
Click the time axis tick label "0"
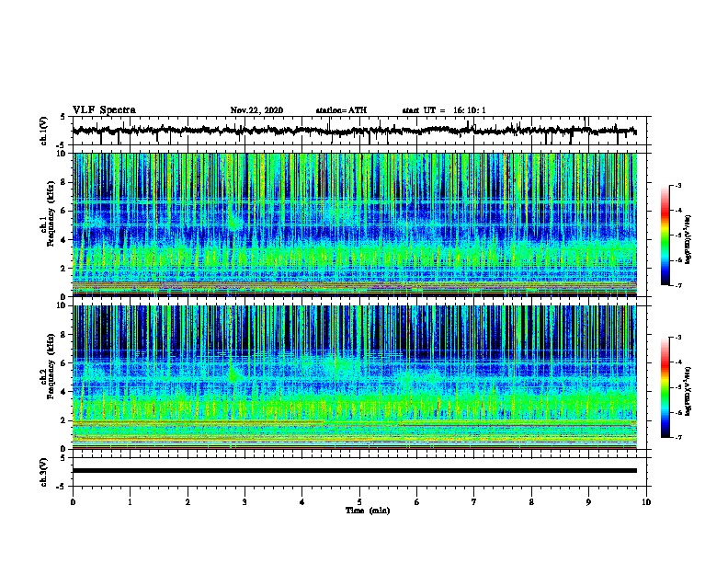pyautogui.click(x=73, y=502)
